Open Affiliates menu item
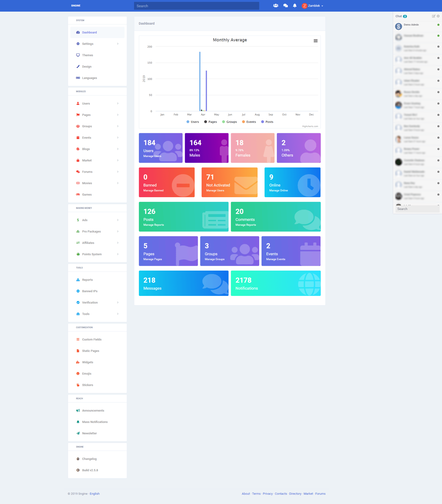The image size is (442, 504). (x=97, y=243)
